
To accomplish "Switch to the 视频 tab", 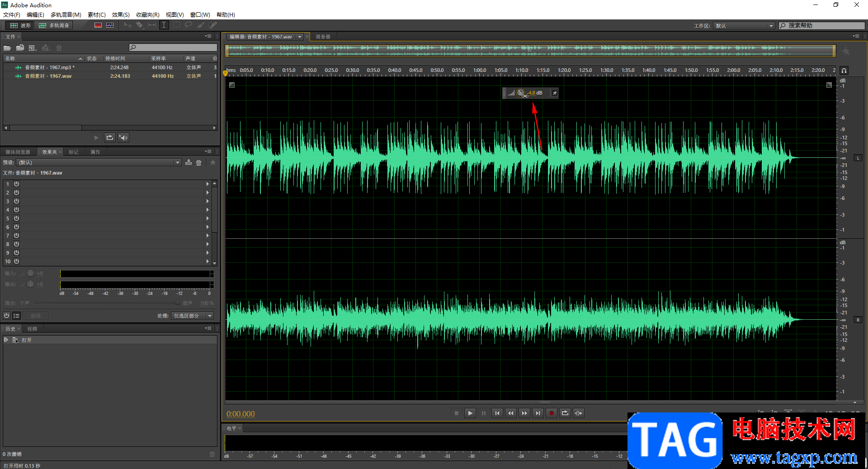I will pos(32,329).
